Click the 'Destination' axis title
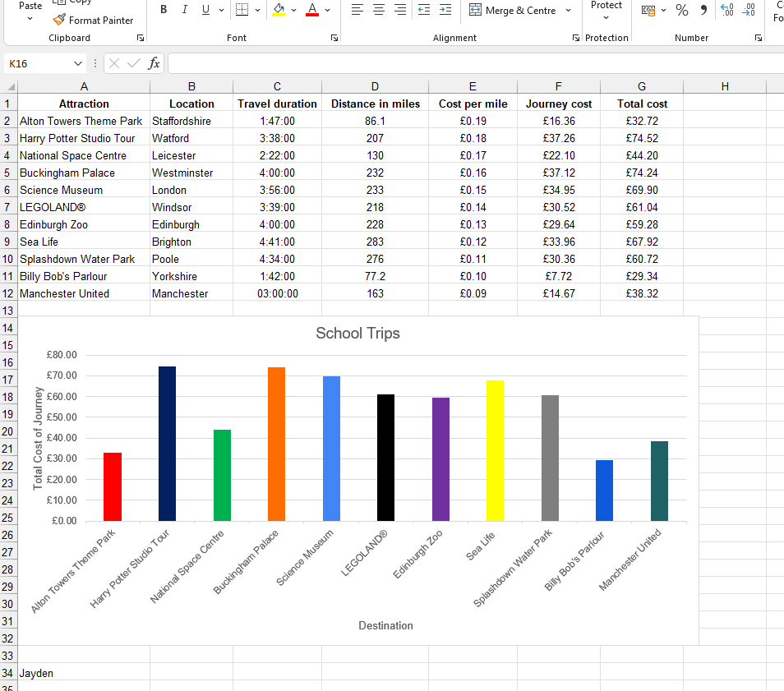Image resolution: width=784 pixels, height=691 pixels. (x=385, y=626)
